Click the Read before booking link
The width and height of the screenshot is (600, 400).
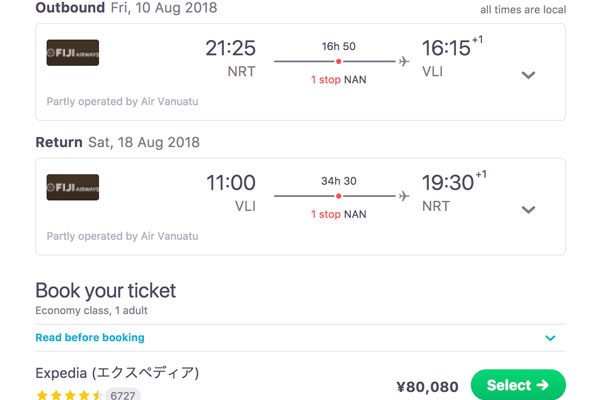(90, 338)
